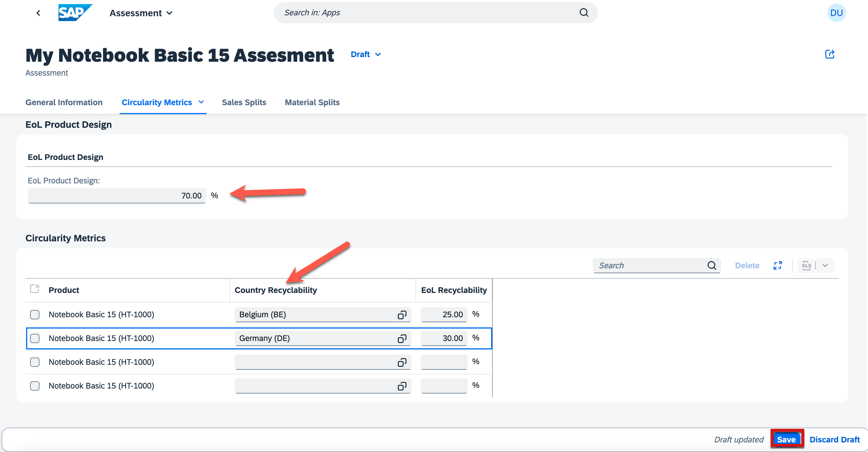
Task: Click Discard Draft
Action: pyautogui.click(x=834, y=439)
